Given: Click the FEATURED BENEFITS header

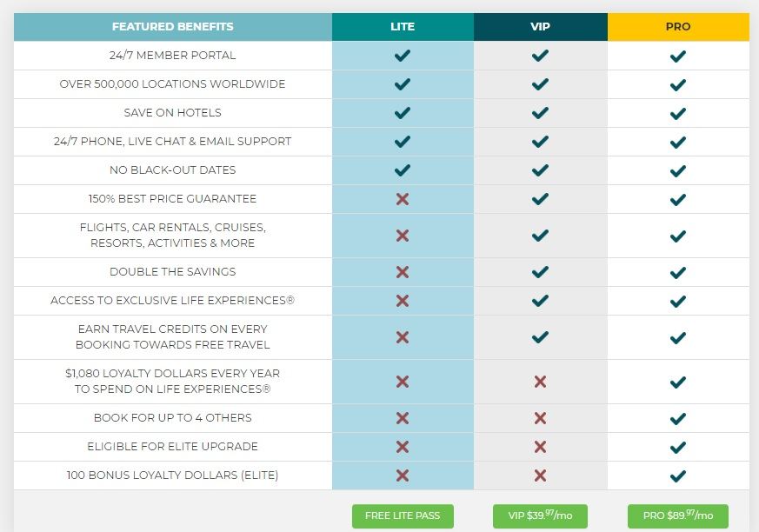Looking at the screenshot, I should pos(173,27).
